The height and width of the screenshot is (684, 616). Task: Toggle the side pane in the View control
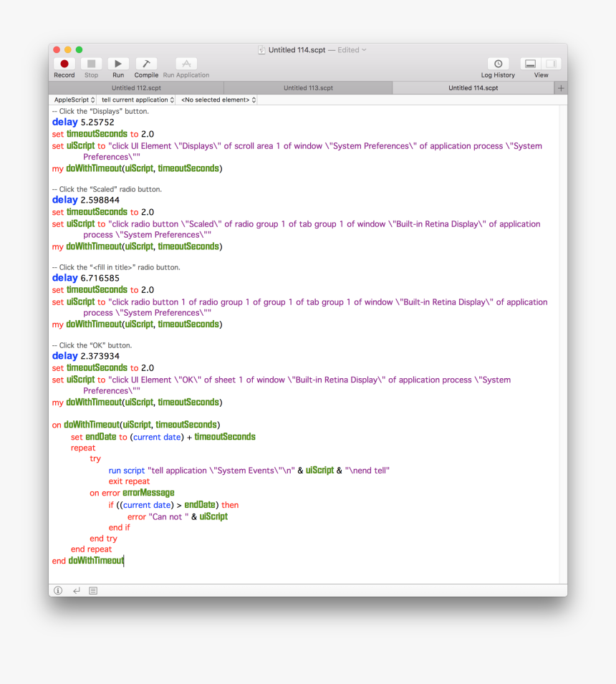coord(551,64)
